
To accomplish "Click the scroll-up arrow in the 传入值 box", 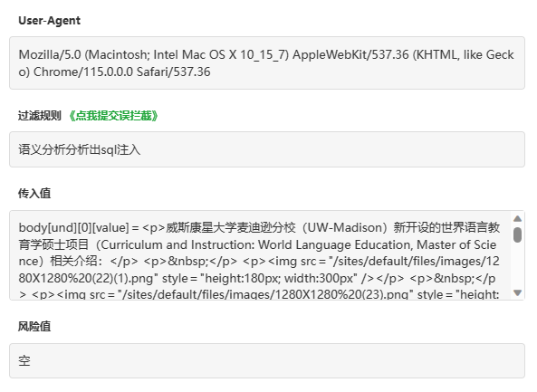I will [517, 219].
